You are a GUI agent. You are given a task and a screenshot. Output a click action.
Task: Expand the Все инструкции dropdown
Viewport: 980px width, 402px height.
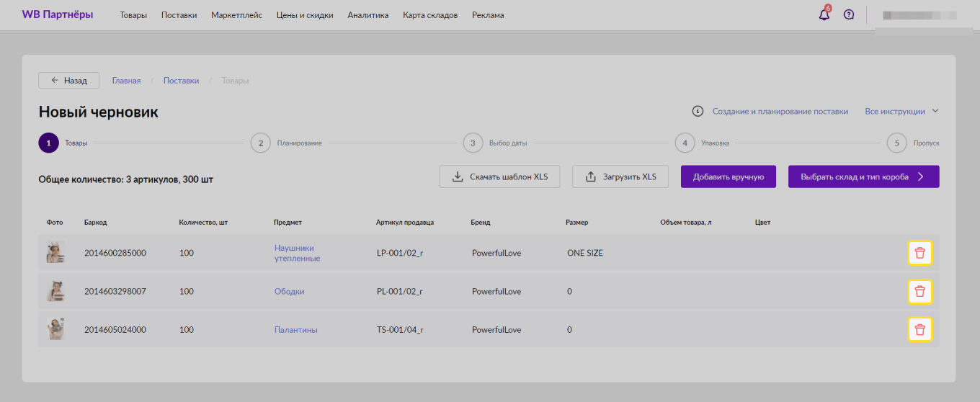click(x=902, y=111)
